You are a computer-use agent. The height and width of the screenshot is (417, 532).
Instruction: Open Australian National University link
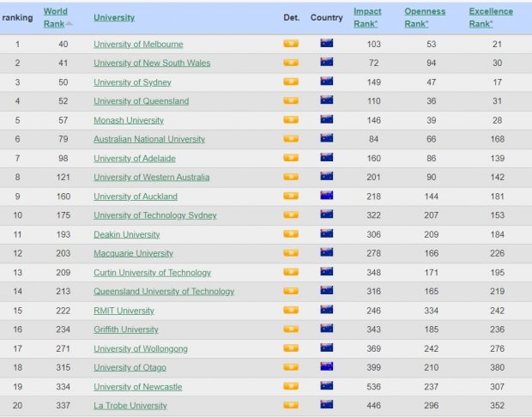[x=149, y=139]
